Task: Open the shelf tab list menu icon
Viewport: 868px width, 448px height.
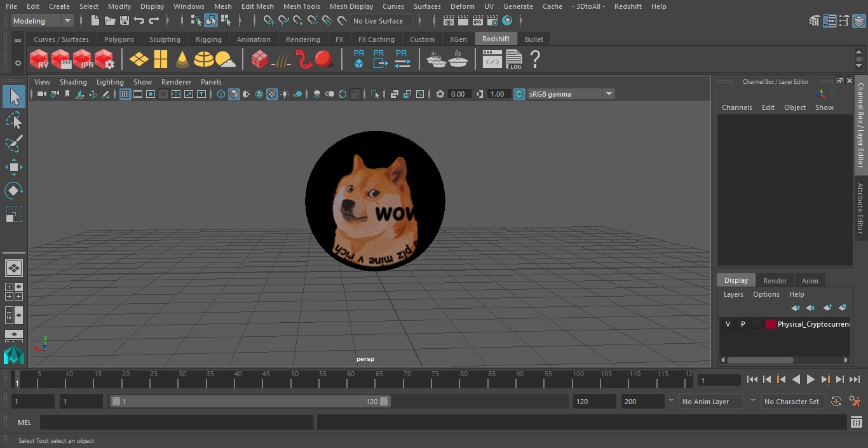Action: pyautogui.click(x=18, y=40)
